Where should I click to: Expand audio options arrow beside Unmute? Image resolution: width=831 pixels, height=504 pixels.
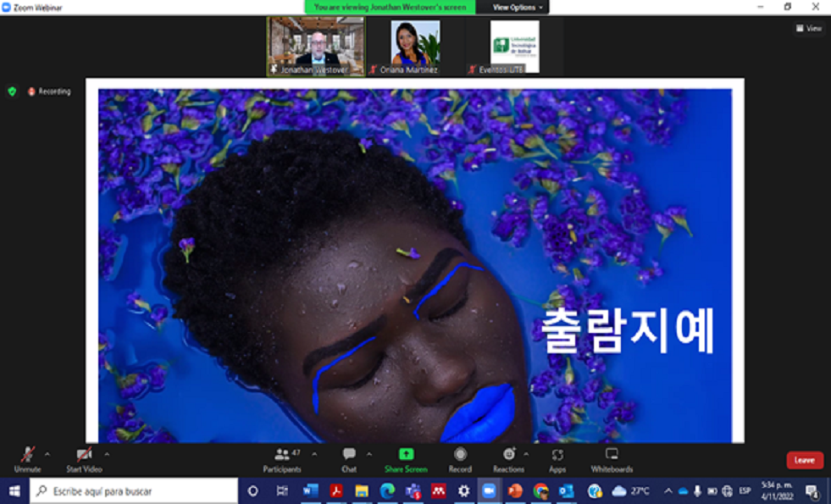tap(47, 453)
